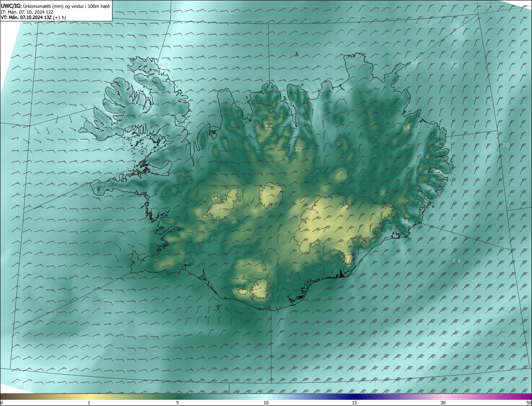The image size is (532, 406).
Task: Click the '50' tick on the color scale
Action: pyautogui.click(x=529, y=403)
